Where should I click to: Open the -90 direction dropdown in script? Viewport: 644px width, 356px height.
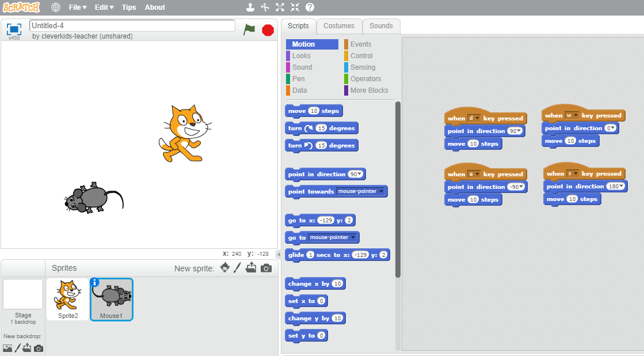click(x=521, y=187)
